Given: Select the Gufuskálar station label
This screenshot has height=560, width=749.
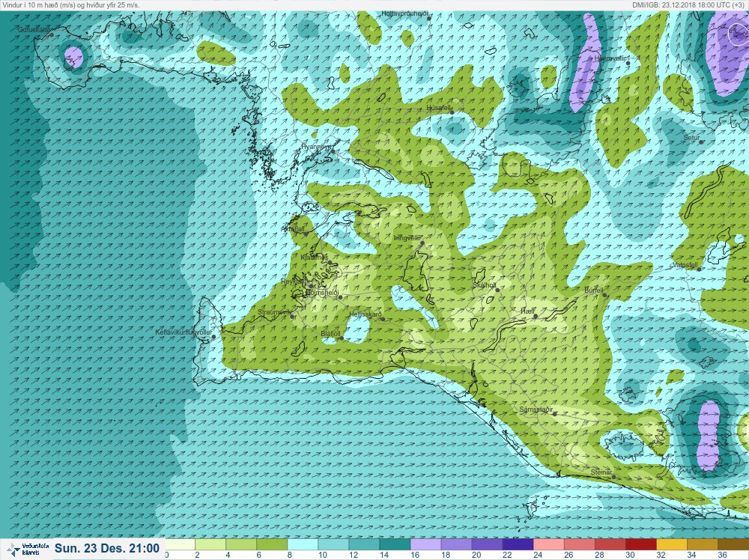Looking at the screenshot, I should (34, 30).
